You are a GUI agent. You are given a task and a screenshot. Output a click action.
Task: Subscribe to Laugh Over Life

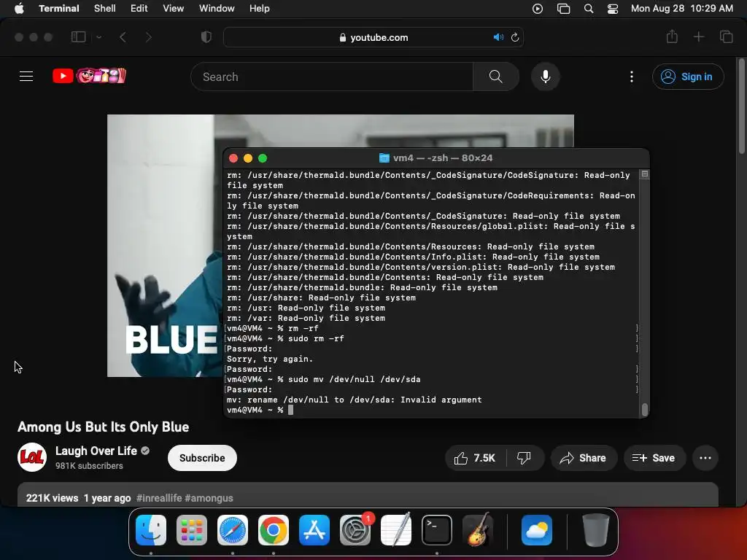click(202, 458)
